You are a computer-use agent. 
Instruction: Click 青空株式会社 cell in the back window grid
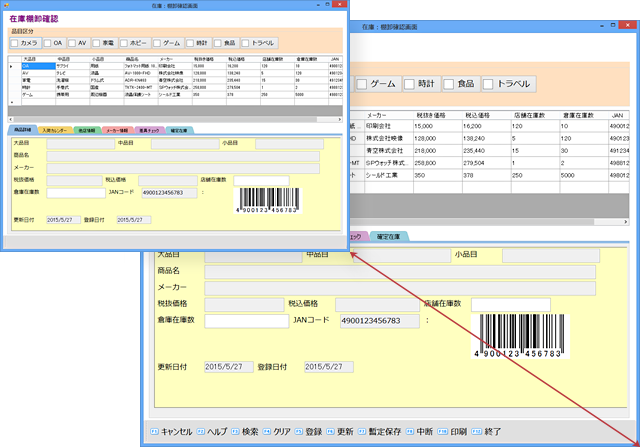click(x=389, y=151)
